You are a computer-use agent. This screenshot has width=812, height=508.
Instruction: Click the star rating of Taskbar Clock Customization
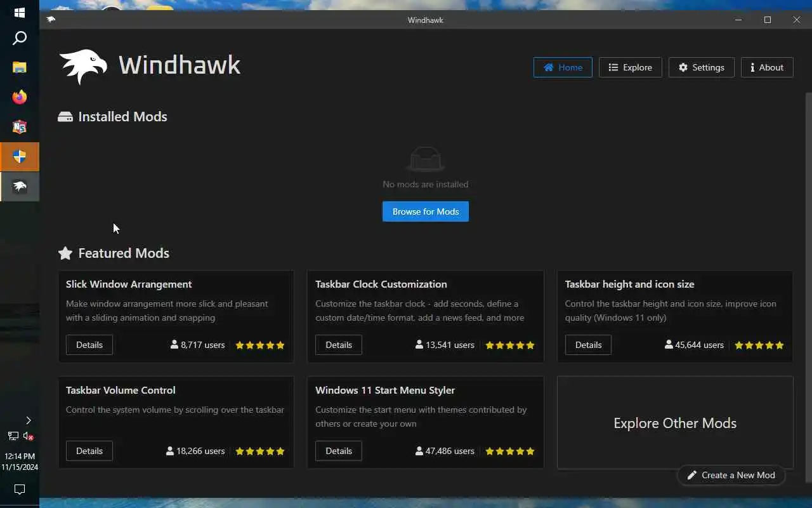click(510, 345)
